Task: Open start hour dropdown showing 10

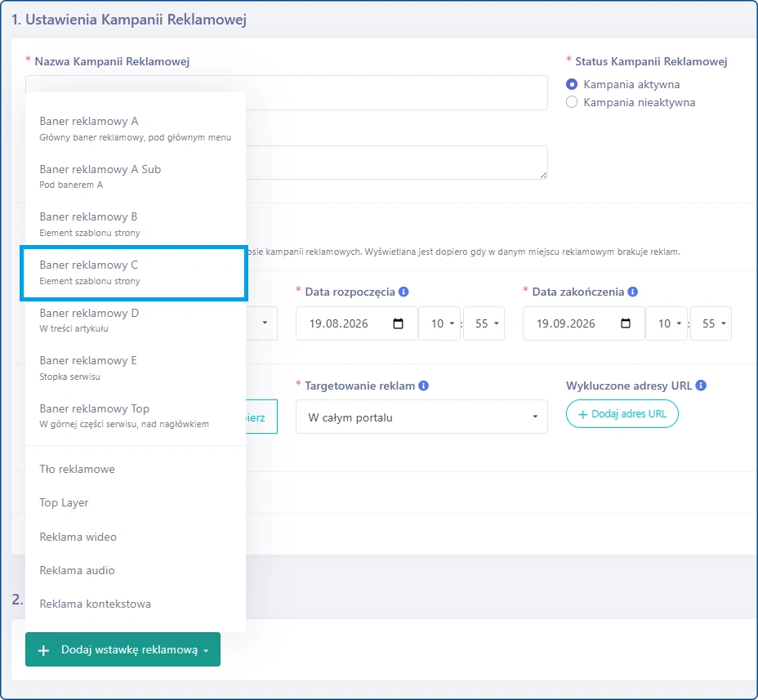Action: (x=439, y=323)
